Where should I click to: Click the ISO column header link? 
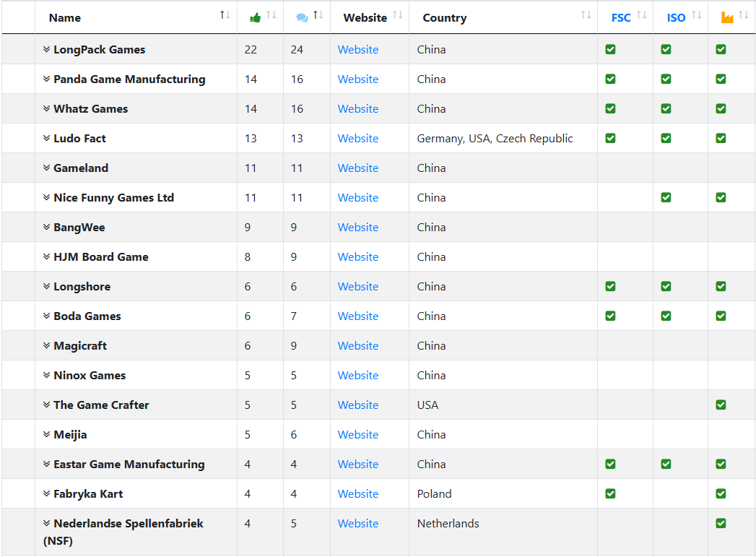676,18
